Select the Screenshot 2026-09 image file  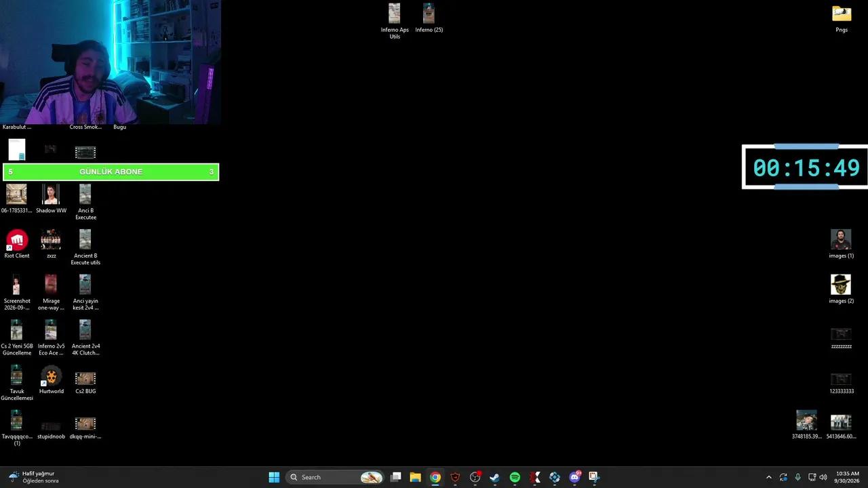17,293
